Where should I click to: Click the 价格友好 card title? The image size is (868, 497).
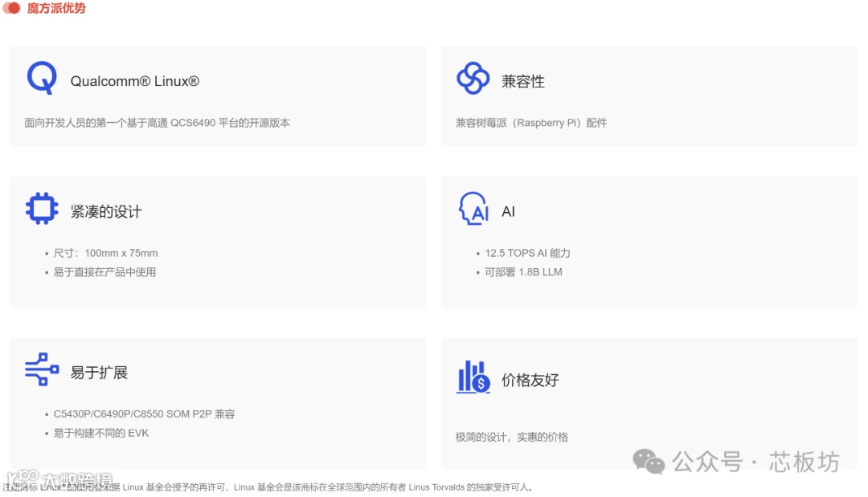click(530, 381)
